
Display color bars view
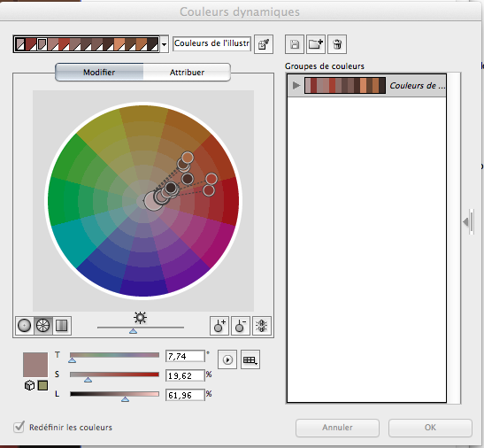[x=61, y=325]
